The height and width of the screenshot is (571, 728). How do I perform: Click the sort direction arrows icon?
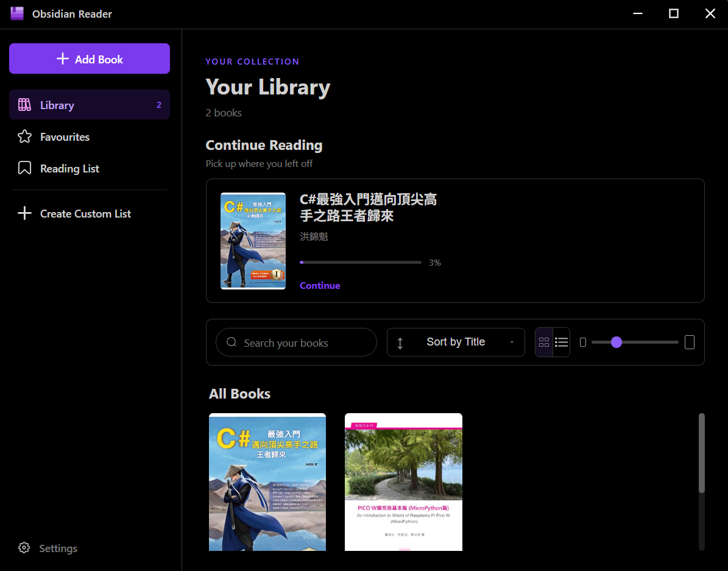400,343
